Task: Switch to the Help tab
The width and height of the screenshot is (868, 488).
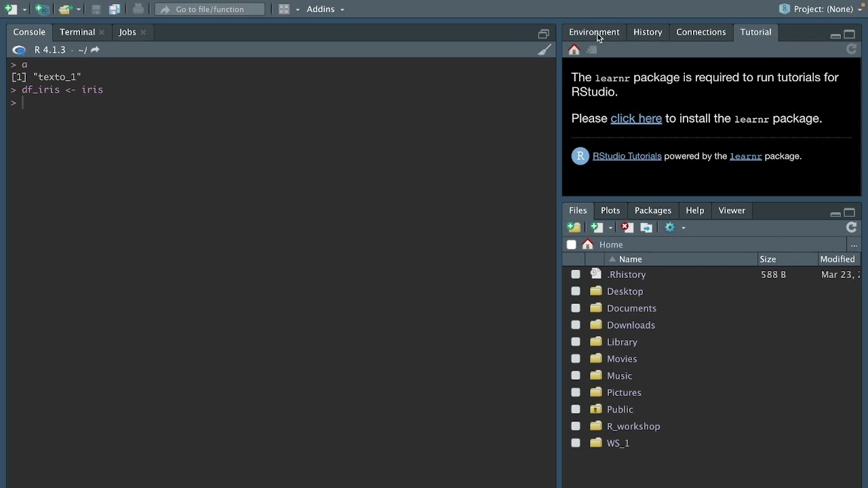Action: coord(694,210)
